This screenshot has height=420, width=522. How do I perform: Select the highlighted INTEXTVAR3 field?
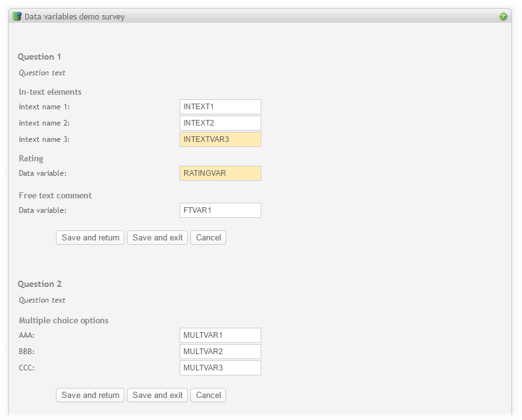click(220, 139)
